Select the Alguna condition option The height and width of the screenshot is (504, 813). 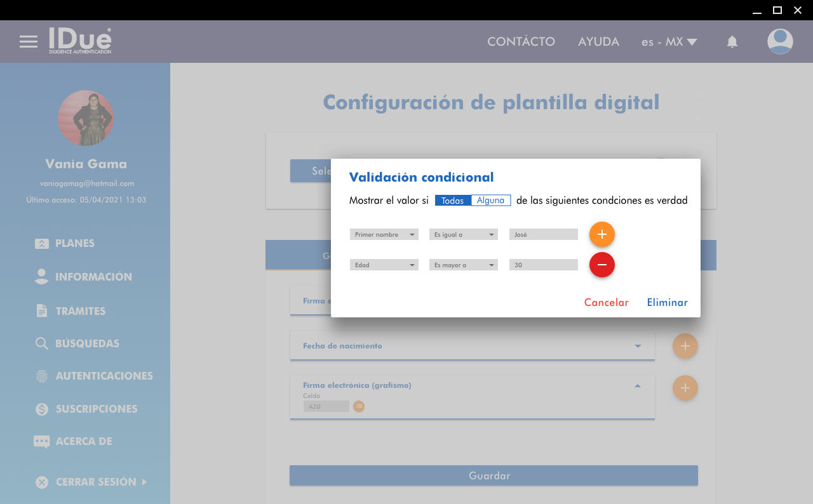(x=490, y=201)
